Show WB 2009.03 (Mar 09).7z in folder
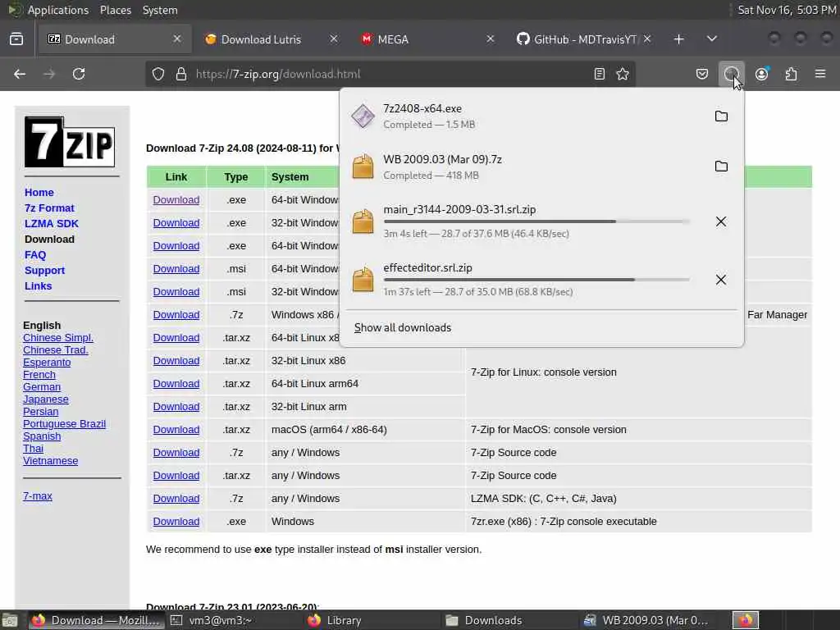 point(721,167)
